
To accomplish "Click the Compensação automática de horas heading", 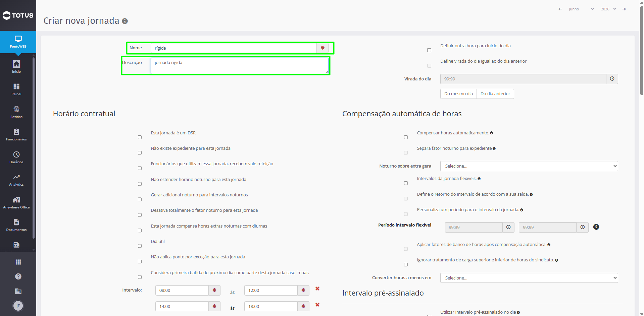I will pos(402,114).
